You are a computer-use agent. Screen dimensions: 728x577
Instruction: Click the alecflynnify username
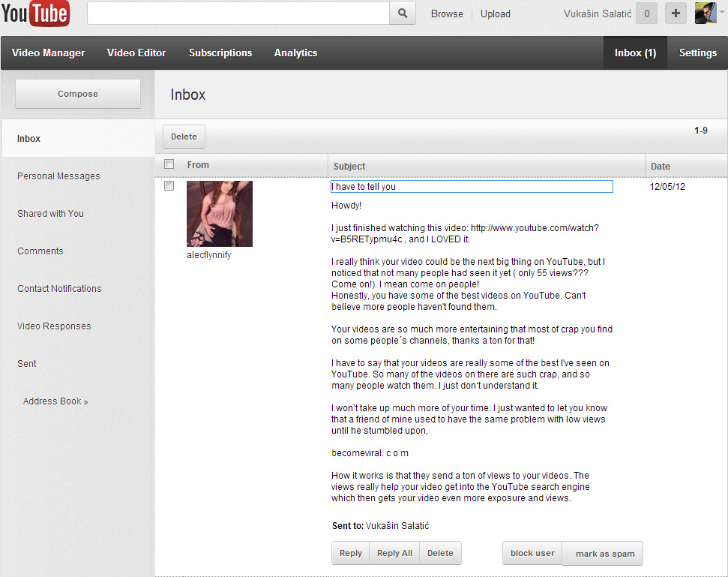[x=209, y=255]
